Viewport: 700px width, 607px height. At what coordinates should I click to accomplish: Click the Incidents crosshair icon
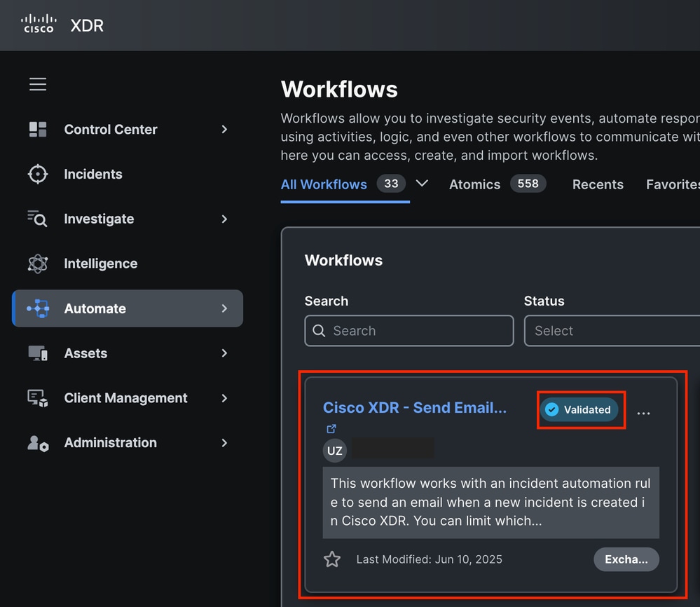tap(38, 174)
